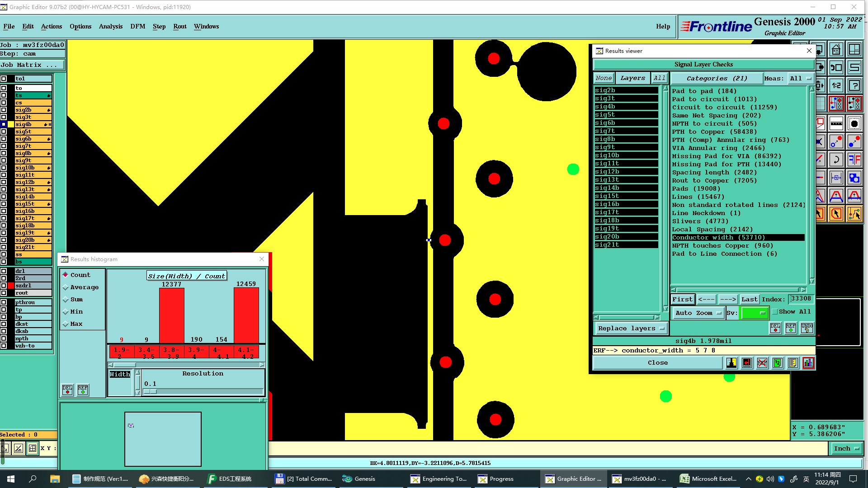Enable the Show All checkbox
868x488 pixels.
tap(775, 312)
